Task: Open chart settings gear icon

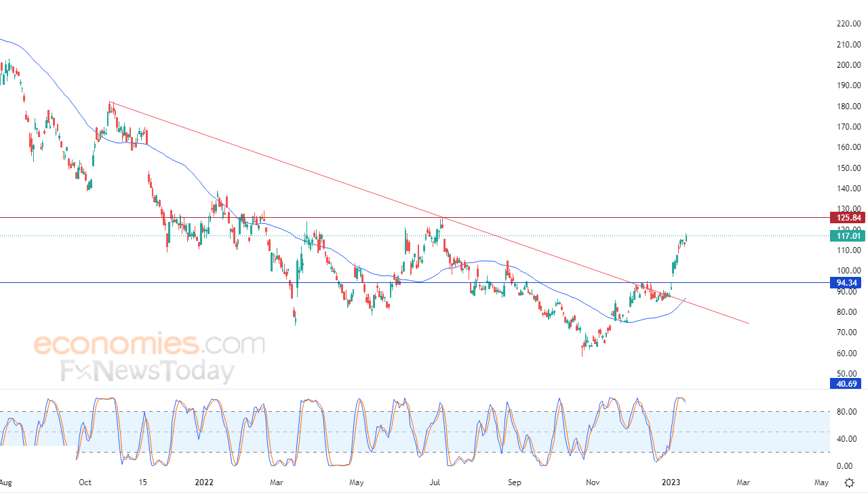Action: [849, 483]
